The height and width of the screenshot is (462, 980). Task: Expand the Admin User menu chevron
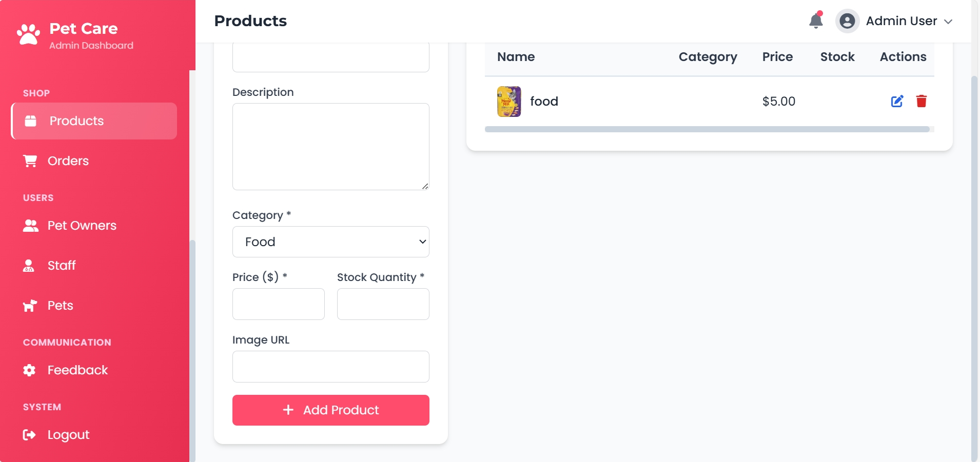[x=948, y=22]
